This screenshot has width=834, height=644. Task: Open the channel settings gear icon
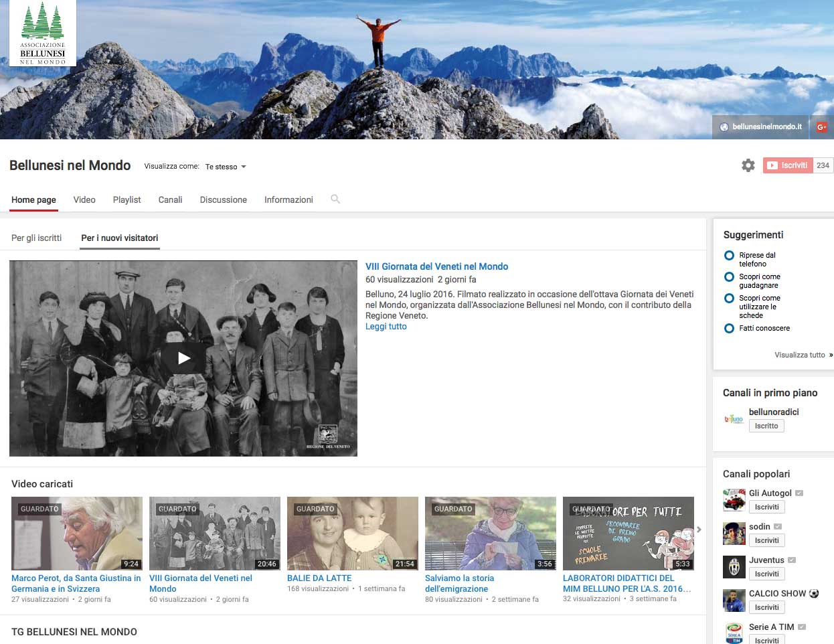click(748, 165)
